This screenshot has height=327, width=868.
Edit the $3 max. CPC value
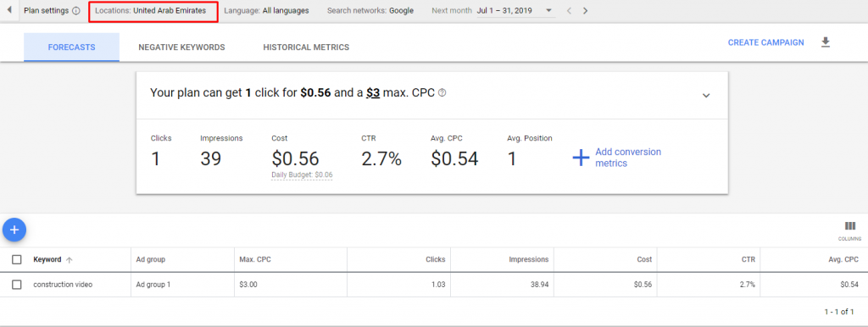[373, 93]
